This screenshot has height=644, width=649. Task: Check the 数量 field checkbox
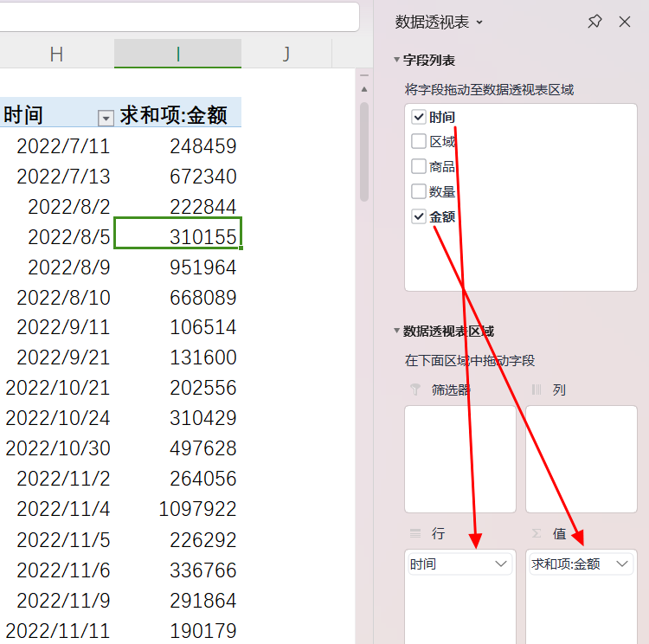coord(419,191)
